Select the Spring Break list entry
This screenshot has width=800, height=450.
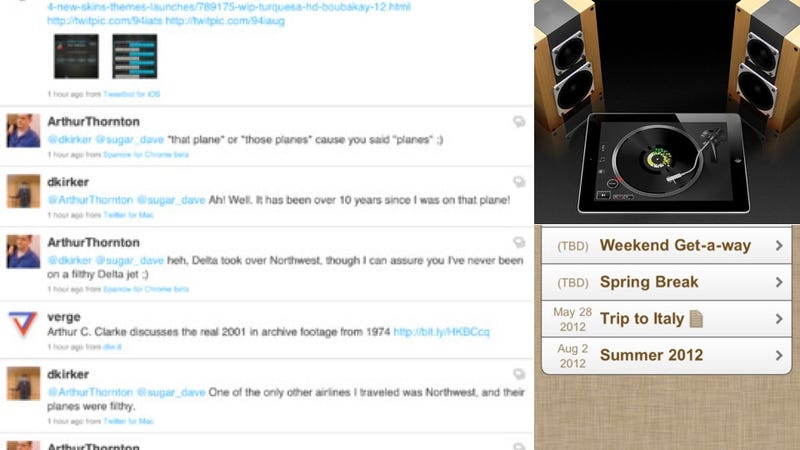(666, 282)
